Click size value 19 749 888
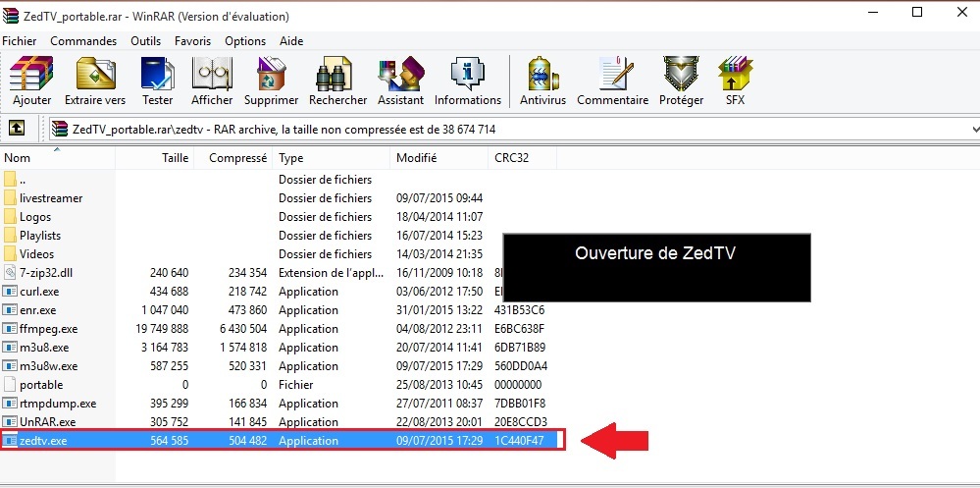The width and height of the screenshot is (980, 488). point(162,329)
